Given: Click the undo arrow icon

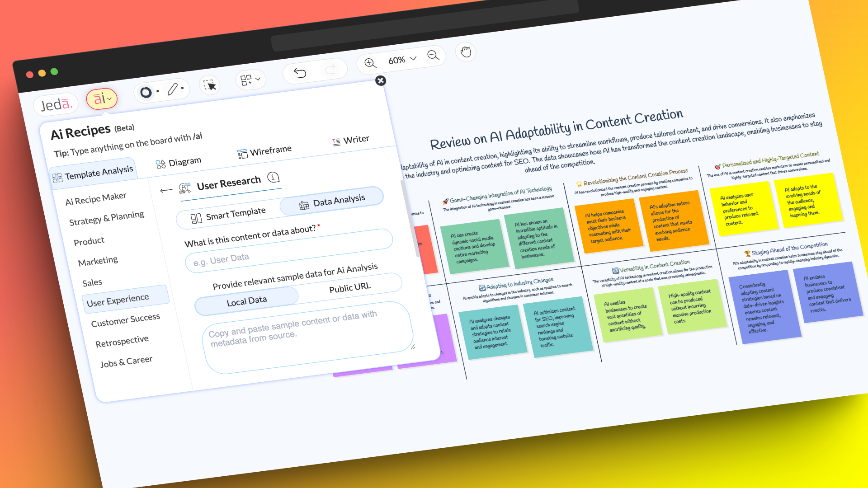Looking at the screenshot, I should [300, 73].
